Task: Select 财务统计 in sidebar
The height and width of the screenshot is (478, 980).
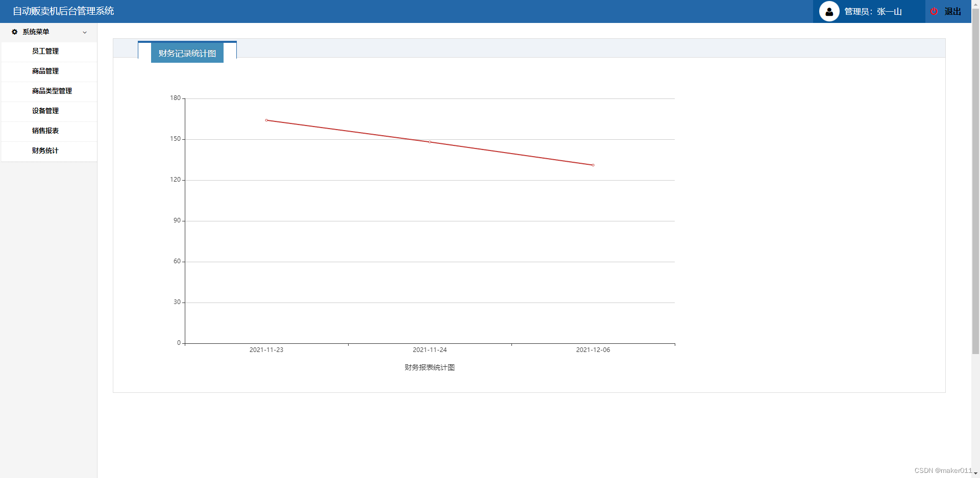Action: [49, 150]
